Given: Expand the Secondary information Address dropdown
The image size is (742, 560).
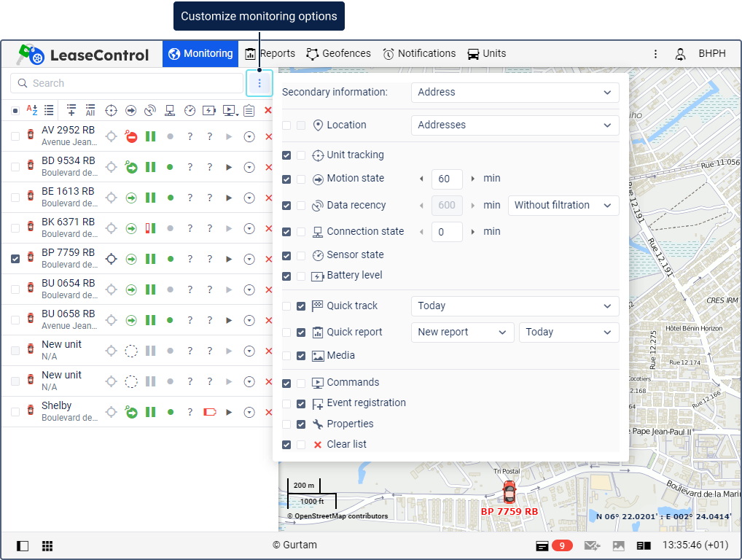Looking at the screenshot, I should [515, 93].
